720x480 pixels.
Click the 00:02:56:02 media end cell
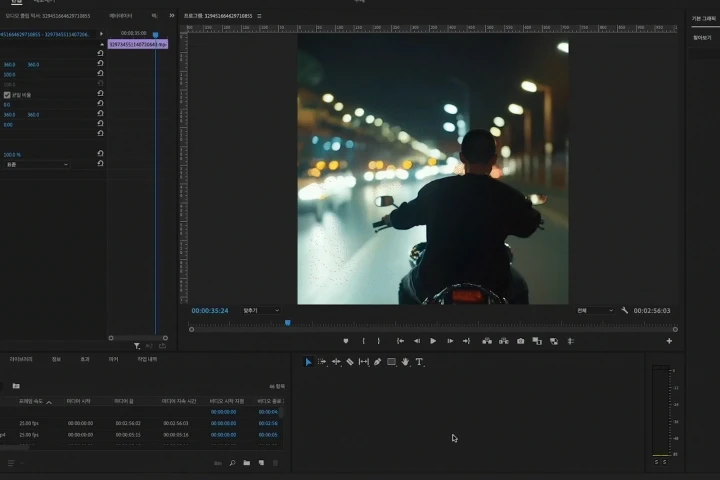tap(128, 423)
